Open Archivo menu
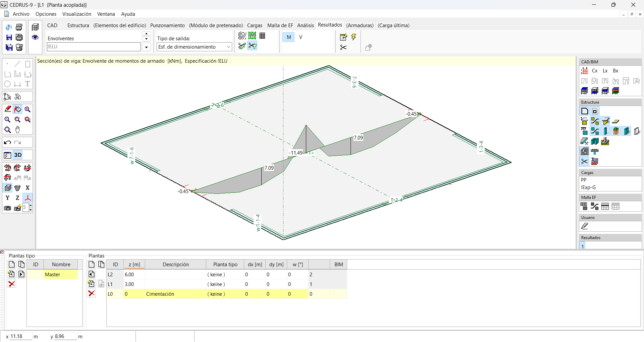The width and height of the screenshot is (644, 342). click(x=21, y=14)
